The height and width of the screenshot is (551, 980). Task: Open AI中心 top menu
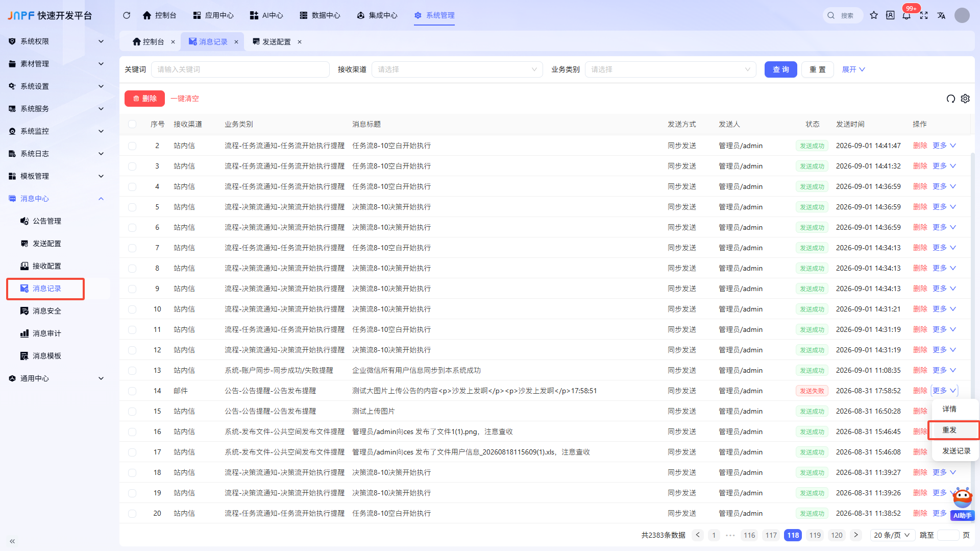[266, 15]
